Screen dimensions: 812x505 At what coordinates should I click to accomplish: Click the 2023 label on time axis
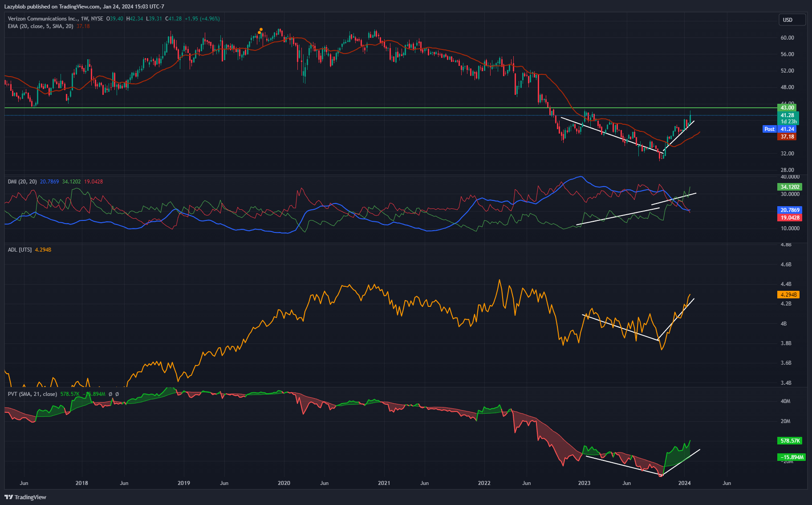584,483
